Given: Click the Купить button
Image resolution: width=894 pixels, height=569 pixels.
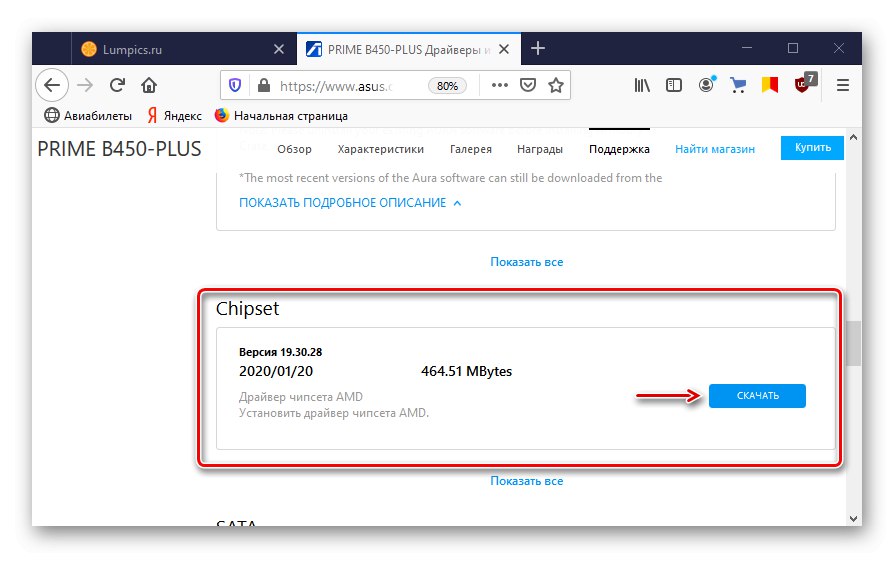Looking at the screenshot, I should [812, 148].
